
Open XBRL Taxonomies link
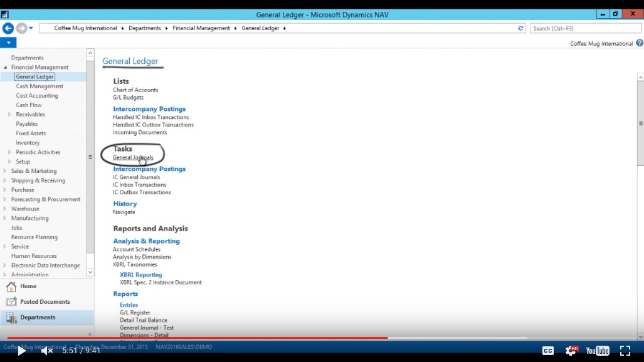click(135, 265)
